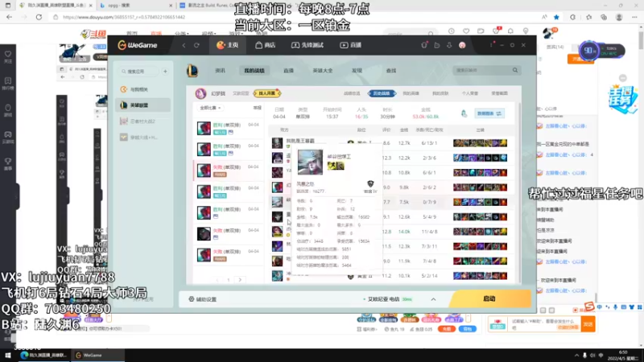Click the League of Legends logo icon

192,71
